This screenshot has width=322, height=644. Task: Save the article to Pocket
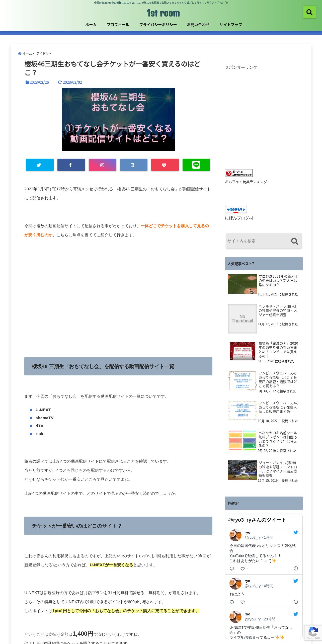pyautogui.click(x=165, y=165)
